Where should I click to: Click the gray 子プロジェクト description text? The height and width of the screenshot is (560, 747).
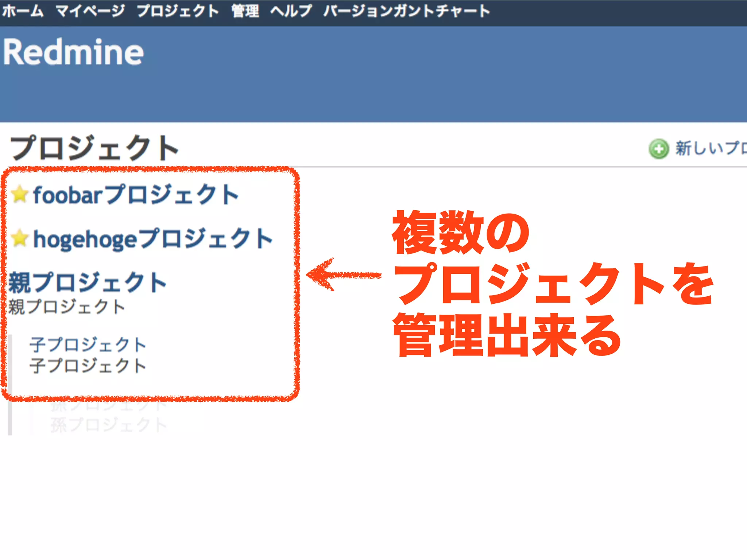(x=88, y=366)
